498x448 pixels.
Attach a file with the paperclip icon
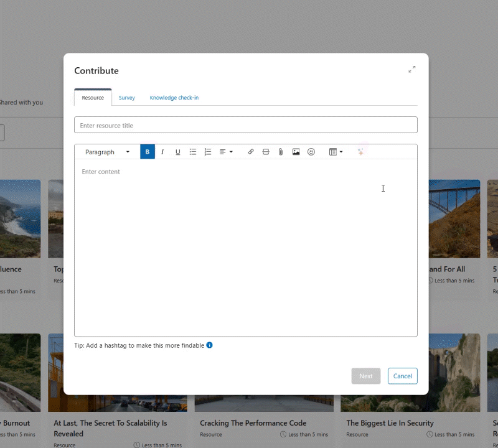tap(281, 151)
